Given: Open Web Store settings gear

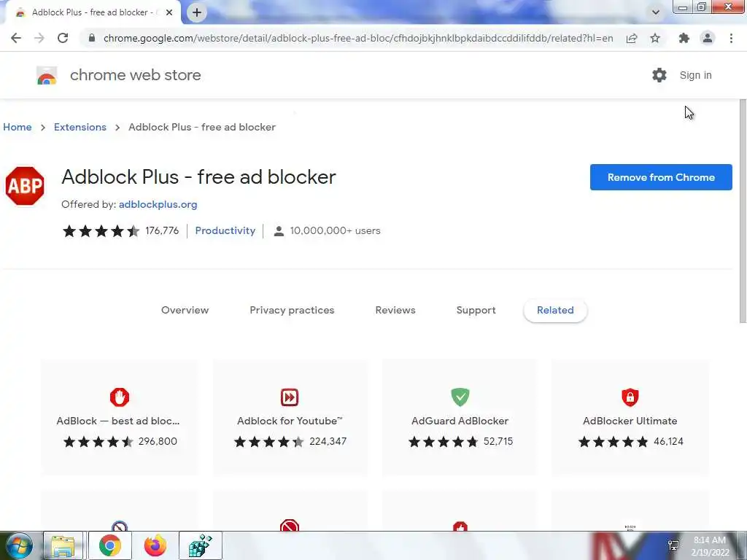Looking at the screenshot, I should point(659,75).
